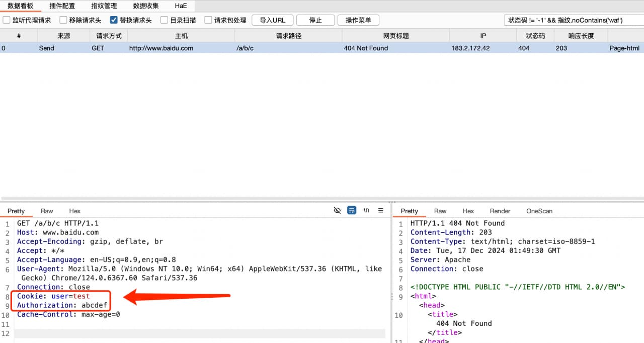
Task: Show the response Render tab
Action: point(500,211)
